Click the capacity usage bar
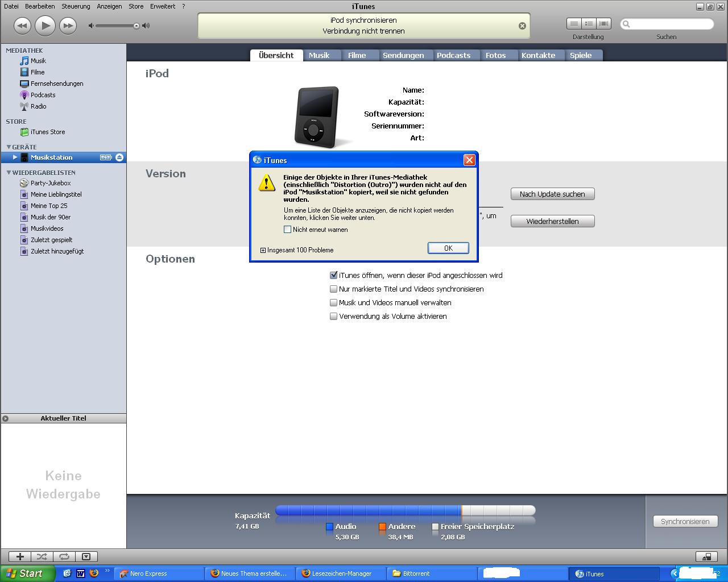The width and height of the screenshot is (728, 582). [405, 510]
